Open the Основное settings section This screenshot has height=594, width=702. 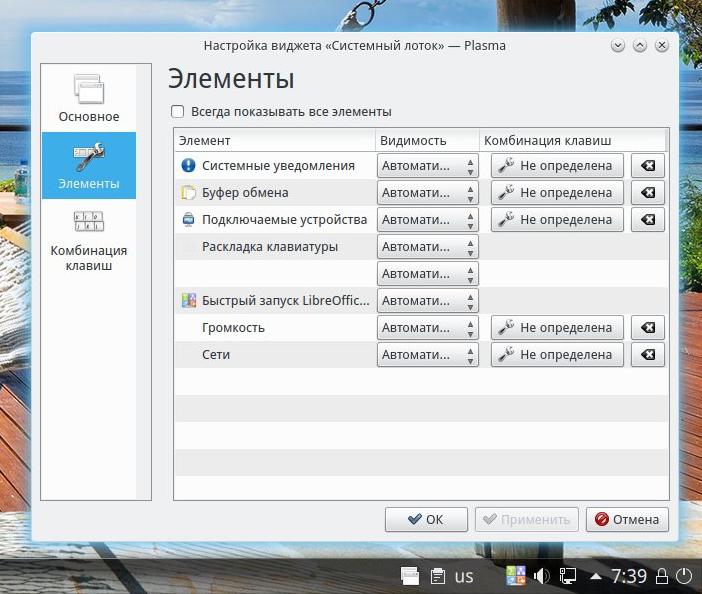click(x=88, y=98)
